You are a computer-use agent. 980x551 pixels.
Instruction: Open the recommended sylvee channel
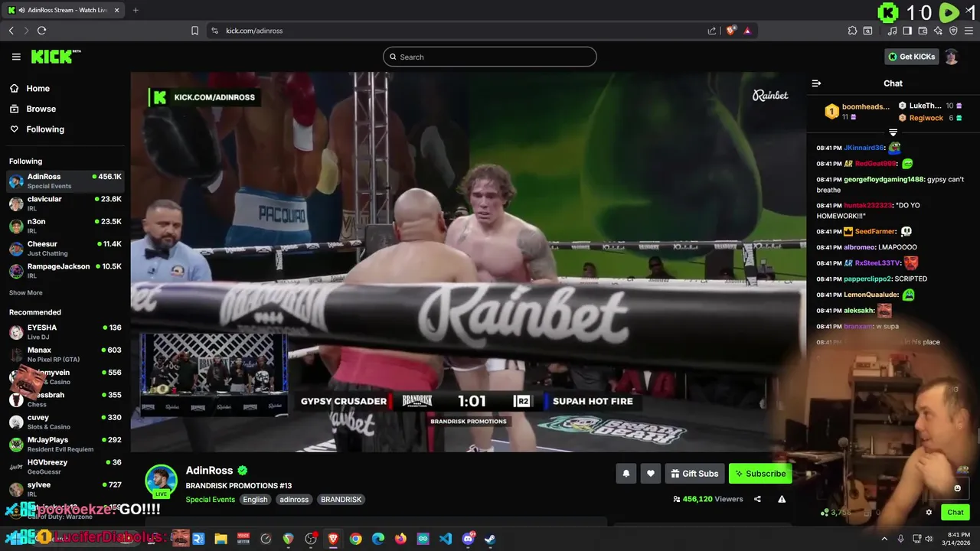[x=65, y=489]
